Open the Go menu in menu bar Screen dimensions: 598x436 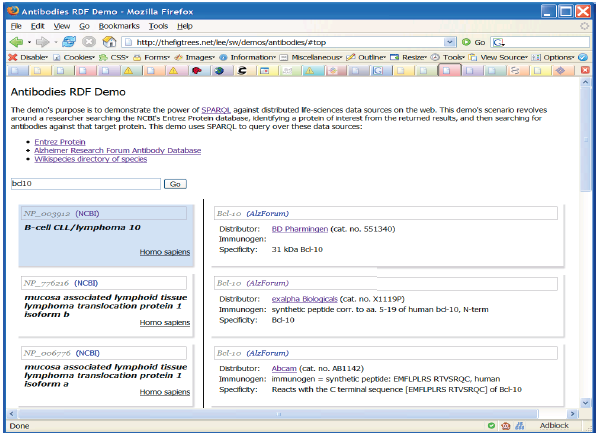click(84, 26)
